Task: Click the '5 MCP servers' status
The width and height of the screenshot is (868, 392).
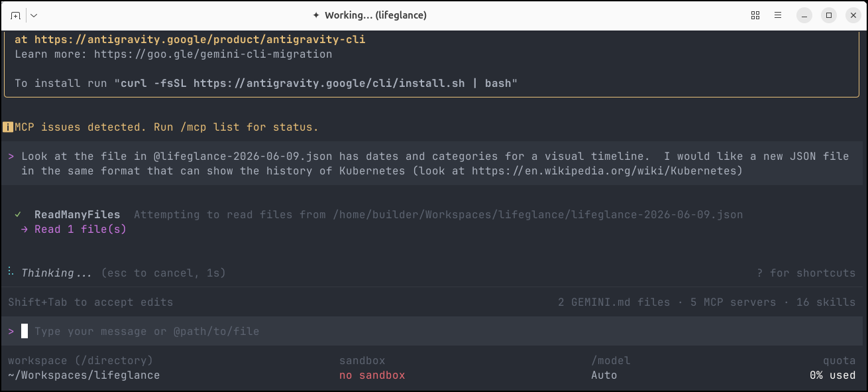Action: click(x=733, y=302)
